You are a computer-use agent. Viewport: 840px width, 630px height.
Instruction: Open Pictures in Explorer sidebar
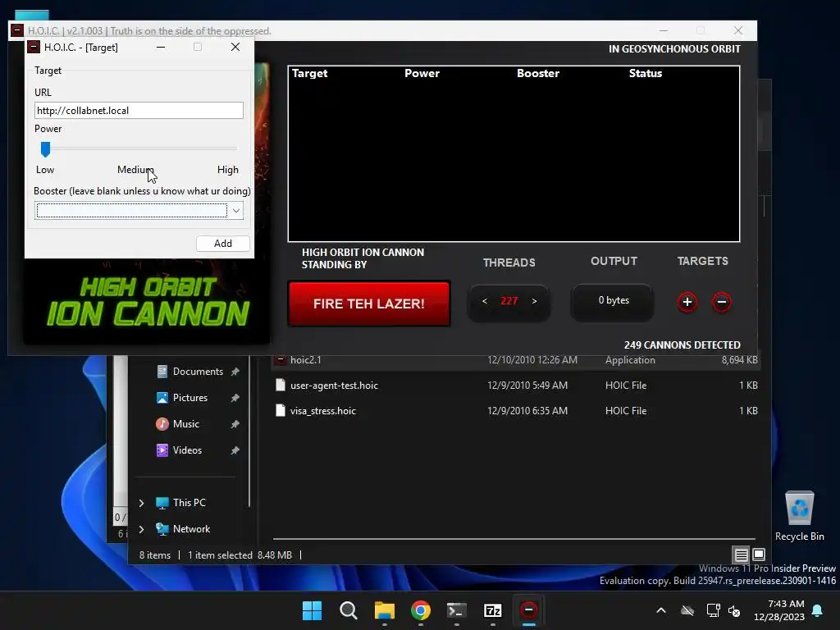(x=190, y=398)
